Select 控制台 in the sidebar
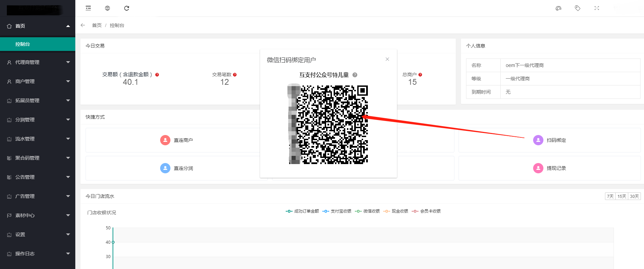Screen dimensions: 644x269 click(x=38, y=44)
